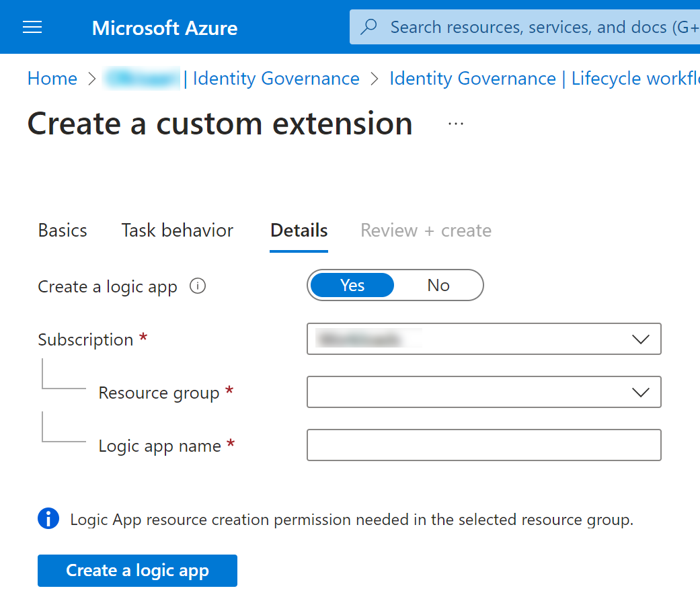Follow the Home breadcrumb link
700x607 pixels.
pyautogui.click(x=52, y=79)
